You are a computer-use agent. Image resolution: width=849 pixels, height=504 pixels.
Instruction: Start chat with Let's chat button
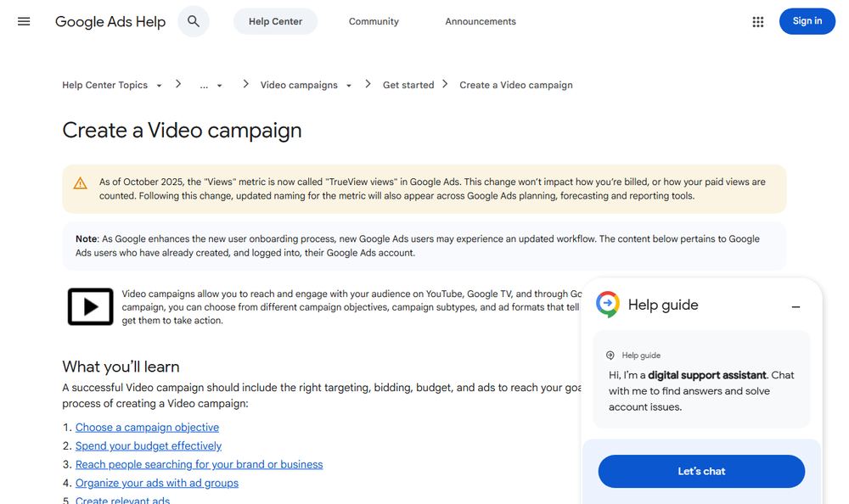[x=701, y=471]
